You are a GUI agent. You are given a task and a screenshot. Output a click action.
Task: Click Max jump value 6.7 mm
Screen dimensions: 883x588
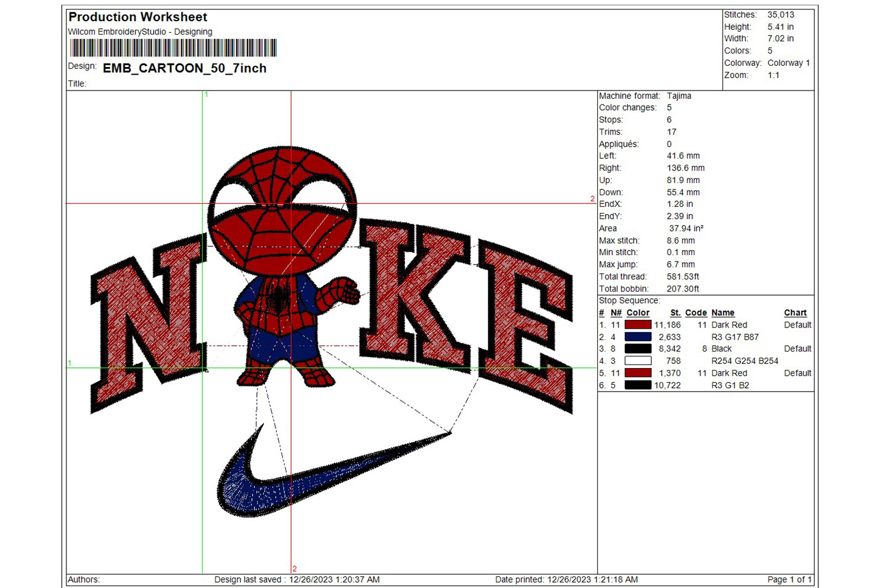tap(681, 265)
